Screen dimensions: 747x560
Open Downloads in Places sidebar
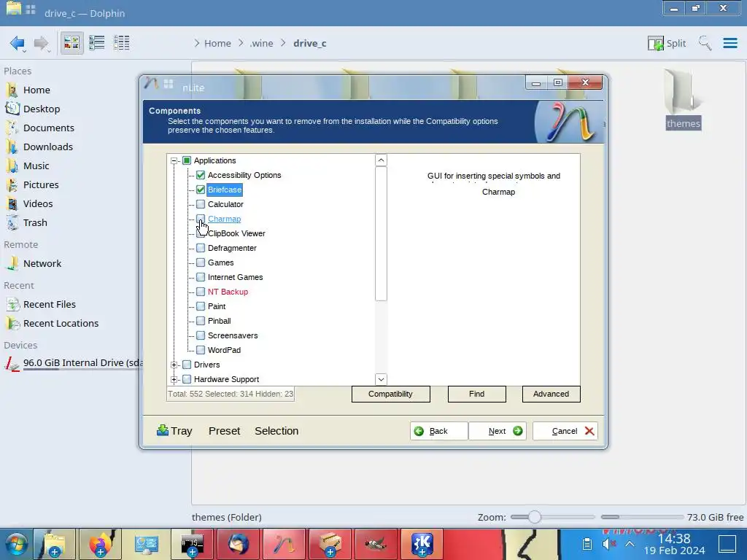pyautogui.click(x=48, y=147)
